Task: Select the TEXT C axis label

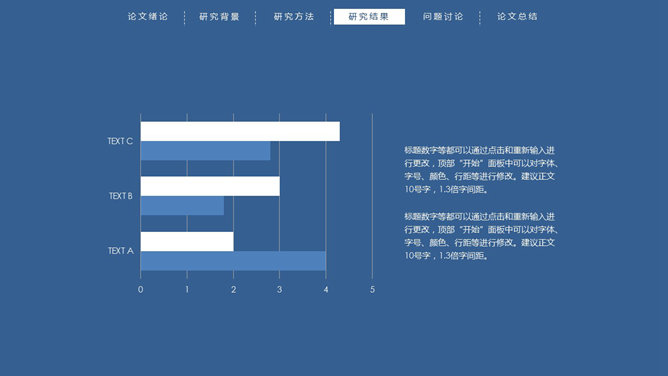Action: (x=120, y=141)
